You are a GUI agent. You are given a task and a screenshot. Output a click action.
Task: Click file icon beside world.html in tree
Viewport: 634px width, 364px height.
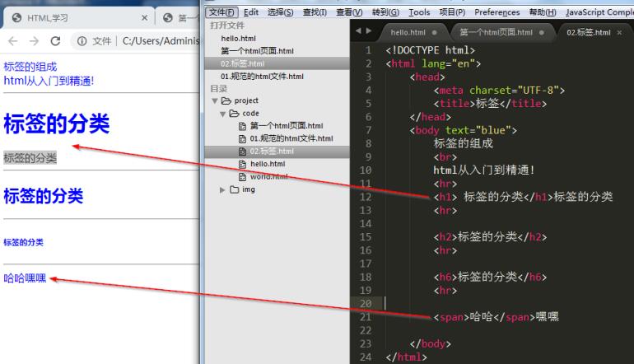pyautogui.click(x=242, y=177)
